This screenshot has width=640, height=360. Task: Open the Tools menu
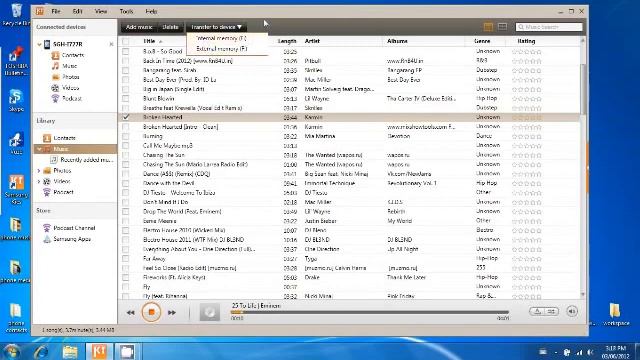[x=126, y=11]
